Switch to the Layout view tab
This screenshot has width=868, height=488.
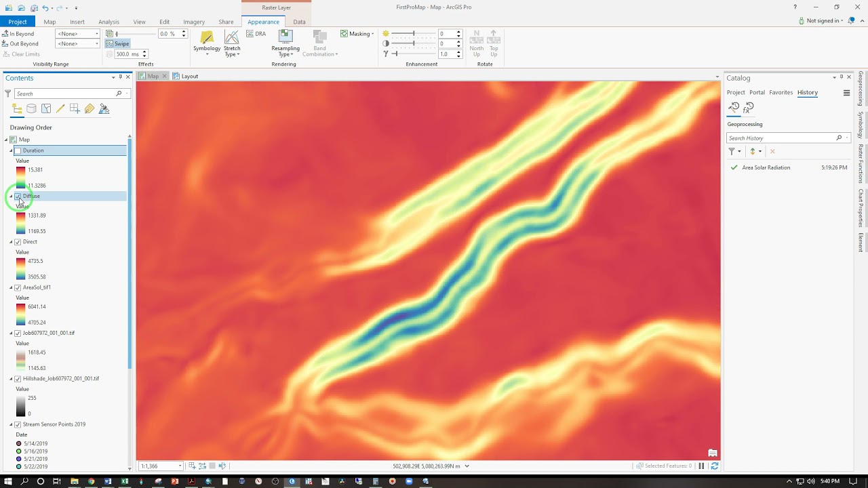coord(185,76)
